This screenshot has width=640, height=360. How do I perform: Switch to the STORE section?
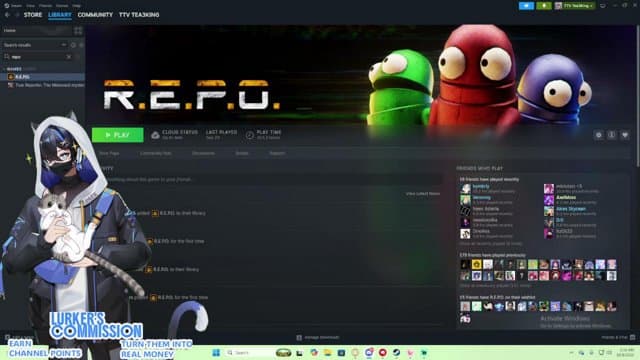tap(33, 15)
